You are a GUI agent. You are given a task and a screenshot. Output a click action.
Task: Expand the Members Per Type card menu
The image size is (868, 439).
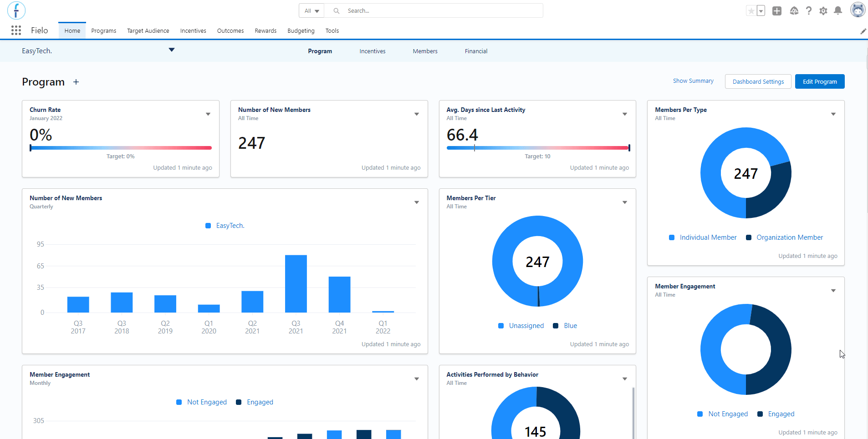833,114
